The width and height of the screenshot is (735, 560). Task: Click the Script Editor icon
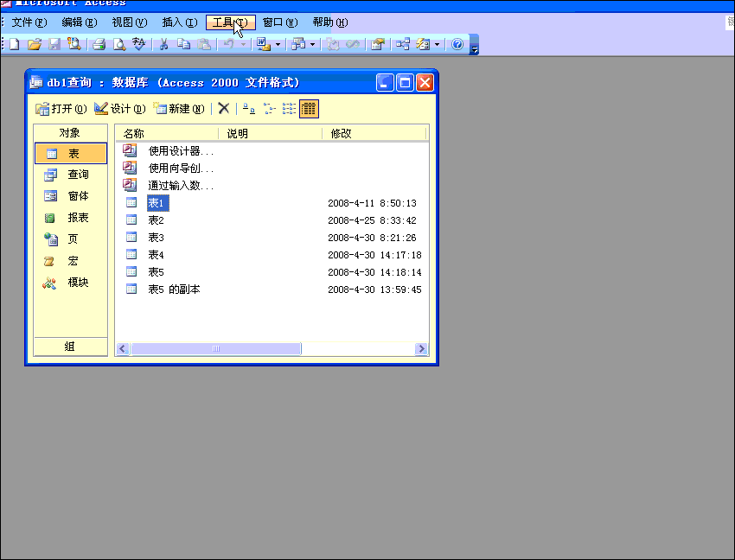point(353,45)
